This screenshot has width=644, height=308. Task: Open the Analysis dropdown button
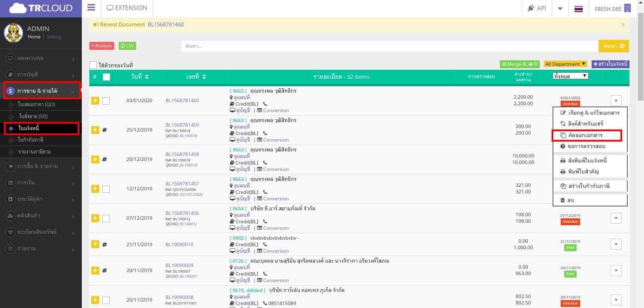[x=102, y=46]
